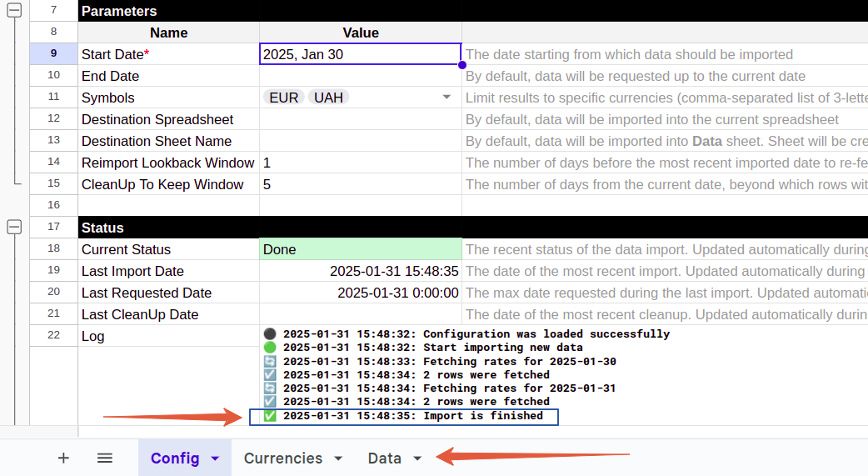The image size is (868, 476).
Task: Click the Status section header cell
Action: 168,228
